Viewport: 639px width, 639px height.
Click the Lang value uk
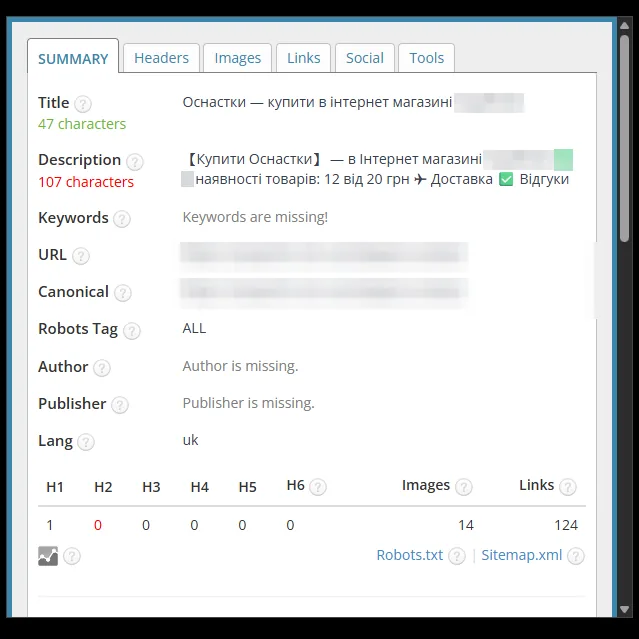pos(190,440)
